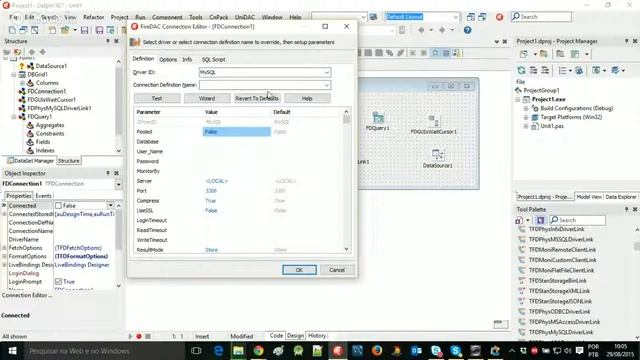Select FDConnection1 in Structure tree
The width and height of the screenshot is (640, 360).
tap(47, 91)
